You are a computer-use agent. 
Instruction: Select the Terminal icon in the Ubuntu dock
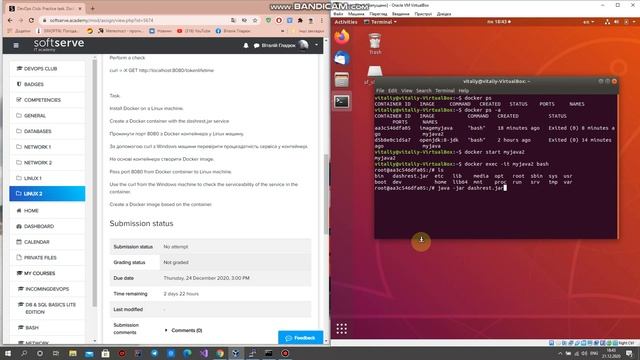coord(342,101)
